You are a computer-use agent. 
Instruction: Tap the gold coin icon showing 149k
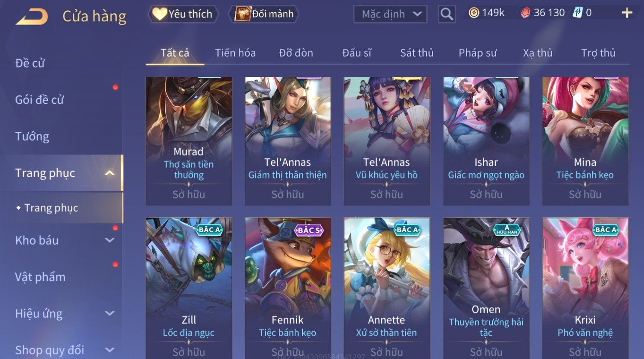point(474,13)
